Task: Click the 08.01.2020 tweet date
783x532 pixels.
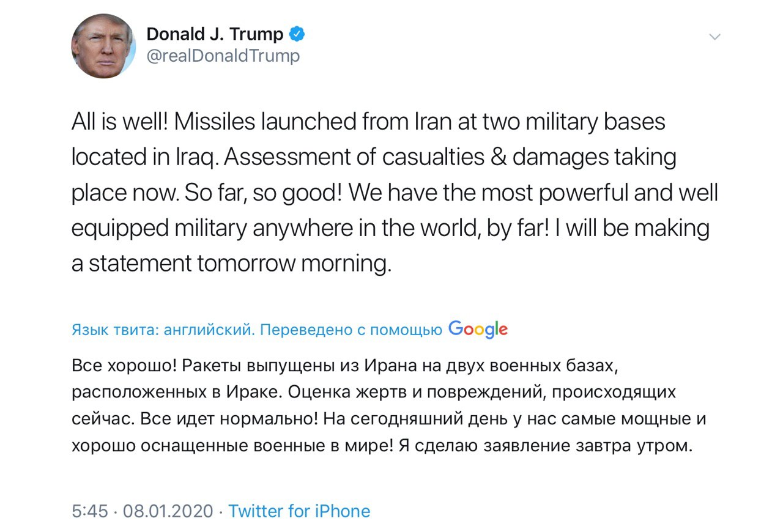Action: [168, 511]
